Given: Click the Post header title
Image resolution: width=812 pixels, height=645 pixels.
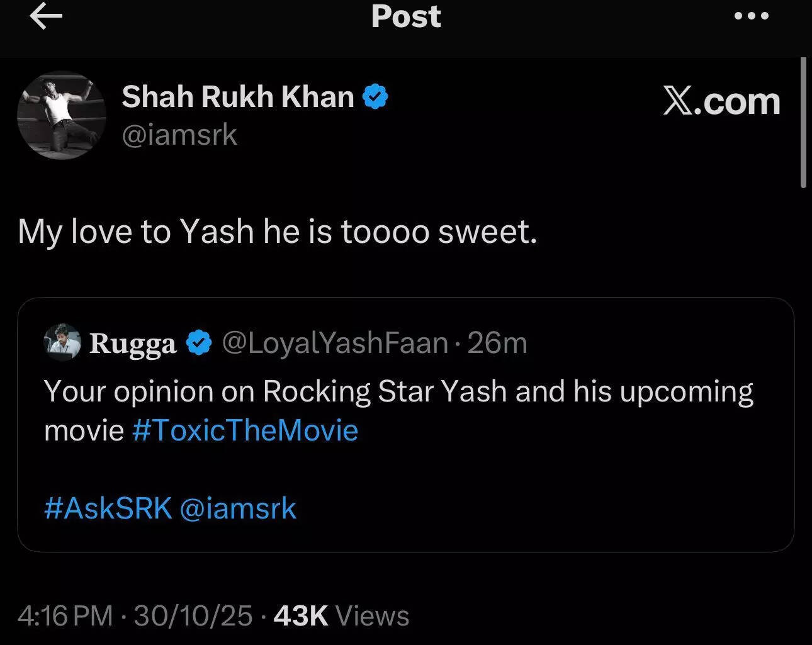Looking at the screenshot, I should click(x=406, y=17).
